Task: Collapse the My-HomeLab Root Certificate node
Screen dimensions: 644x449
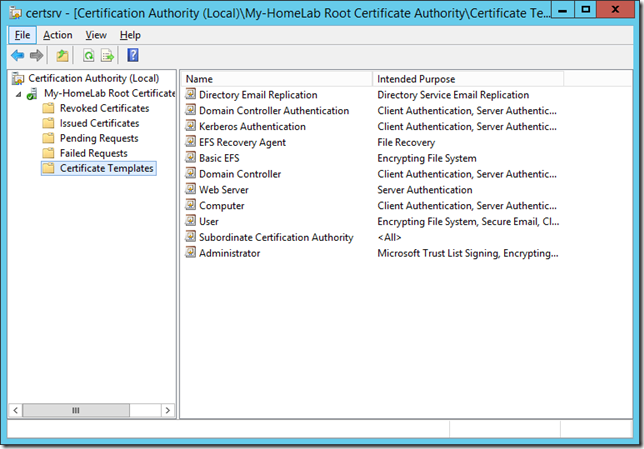Action: click(19, 93)
